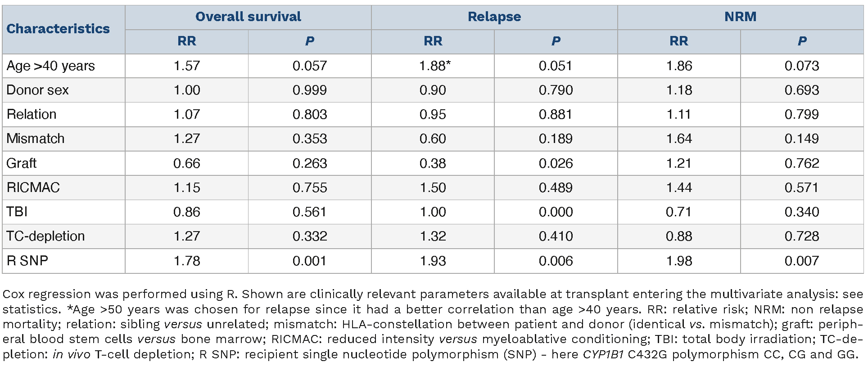Click the Graft row label

pyautogui.click(x=22, y=163)
